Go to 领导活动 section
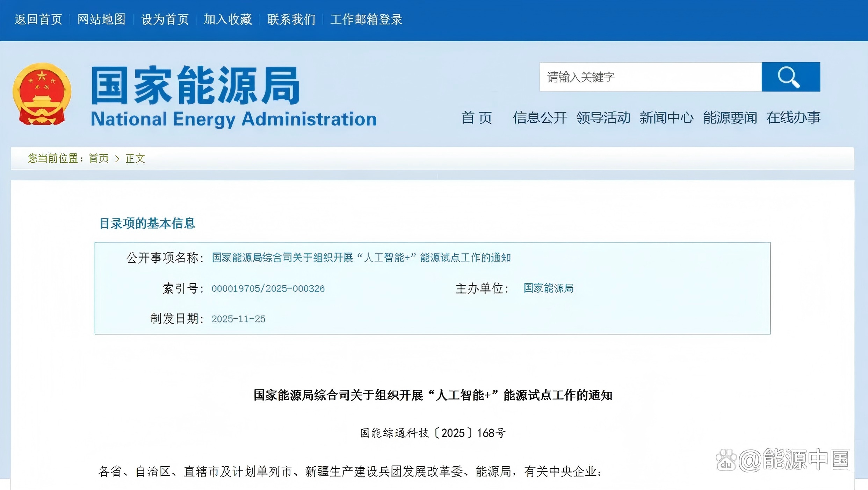The height and width of the screenshot is (490, 868). 603,118
